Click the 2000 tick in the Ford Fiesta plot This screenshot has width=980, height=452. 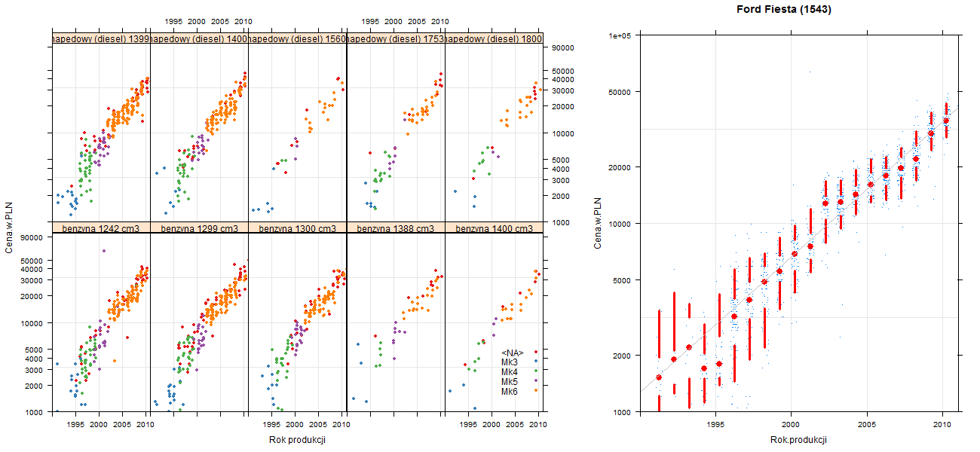point(622,355)
